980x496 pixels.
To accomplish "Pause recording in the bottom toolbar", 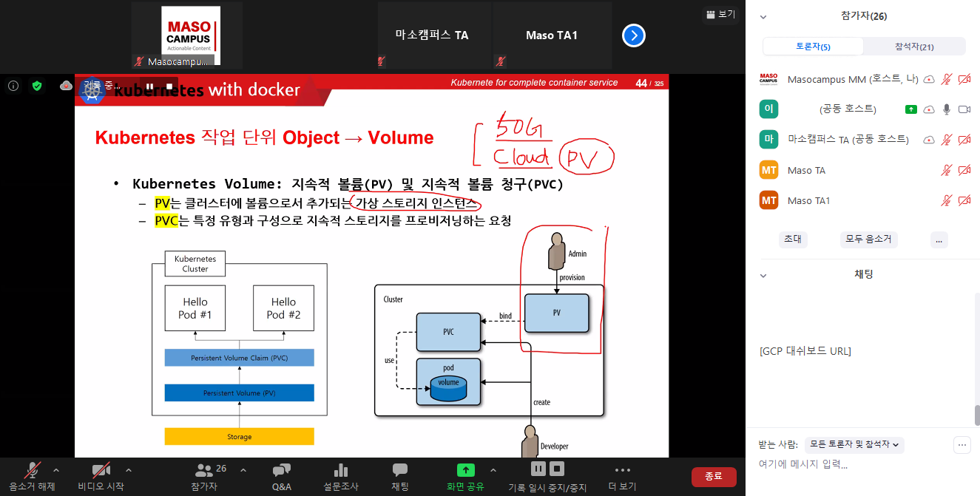I will 538,468.
